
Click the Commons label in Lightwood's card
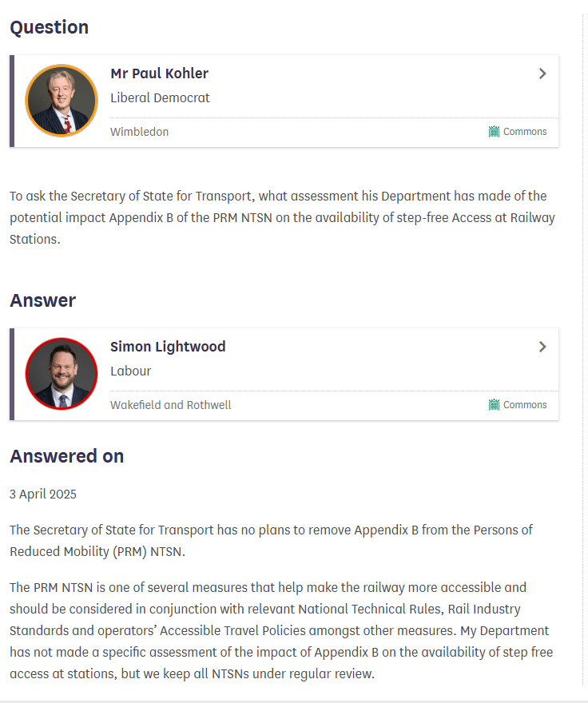point(525,405)
